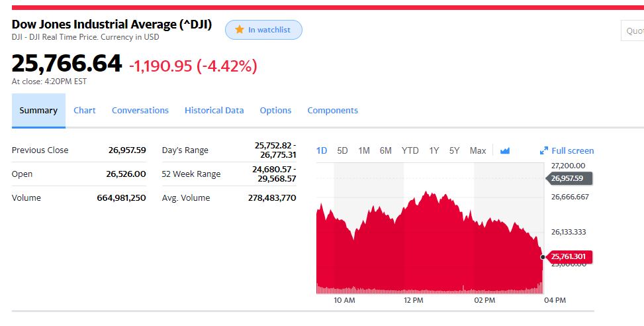Open the Options tab
The width and height of the screenshot is (644, 326).
pos(275,111)
